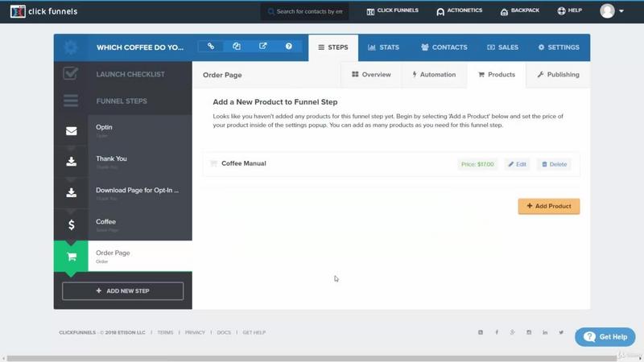The image size is (644, 362).
Task: Expand the account dropdown arrow
Action: [x=621, y=11]
